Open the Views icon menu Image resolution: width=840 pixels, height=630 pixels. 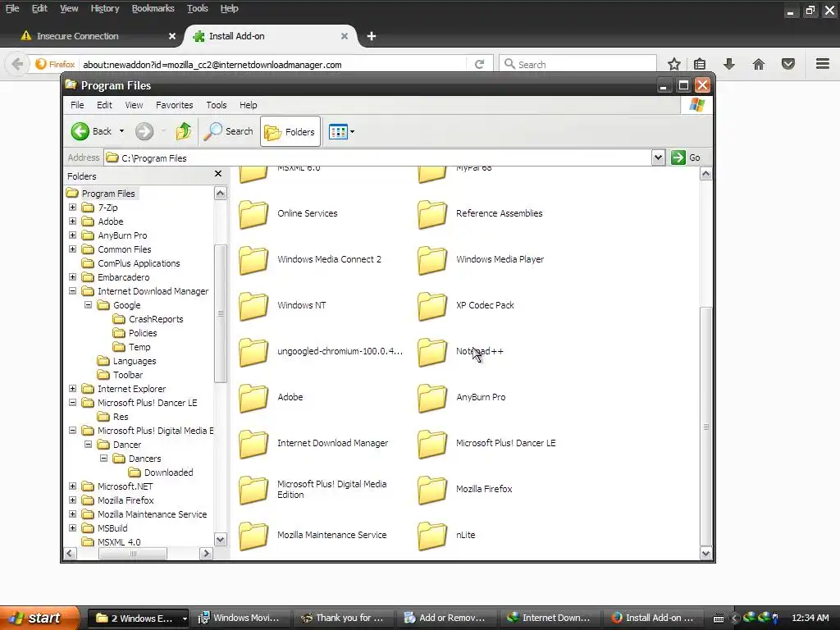pos(341,131)
